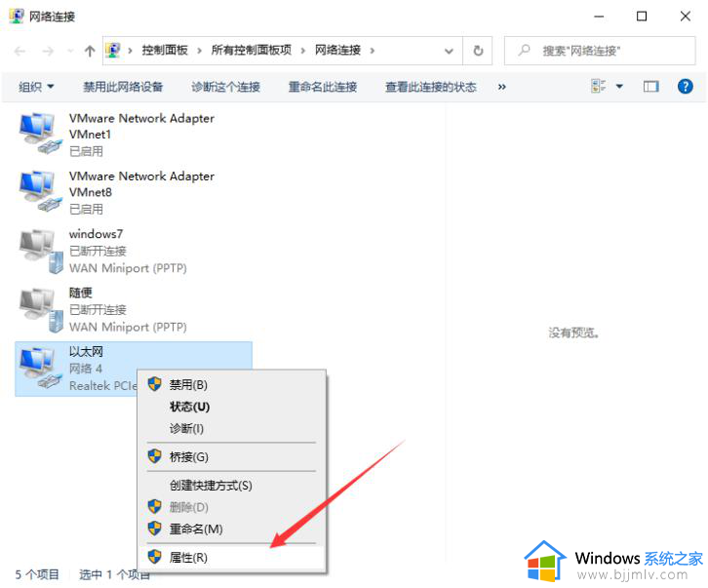Screen dimensions: 708x588
Task: Open 所有控制面板项 breadcrumb
Action: pos(252,50)
